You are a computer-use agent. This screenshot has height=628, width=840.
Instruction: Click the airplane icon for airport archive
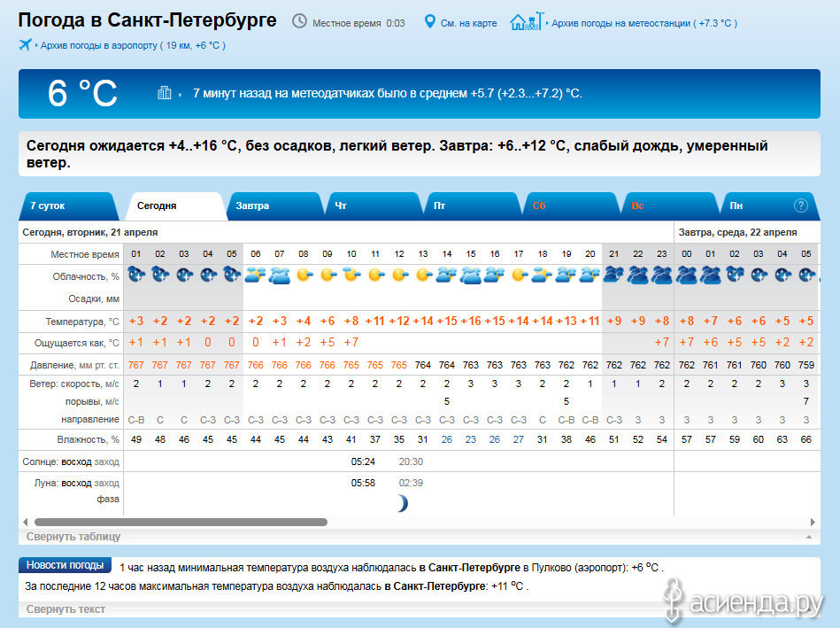pos(25,45)
